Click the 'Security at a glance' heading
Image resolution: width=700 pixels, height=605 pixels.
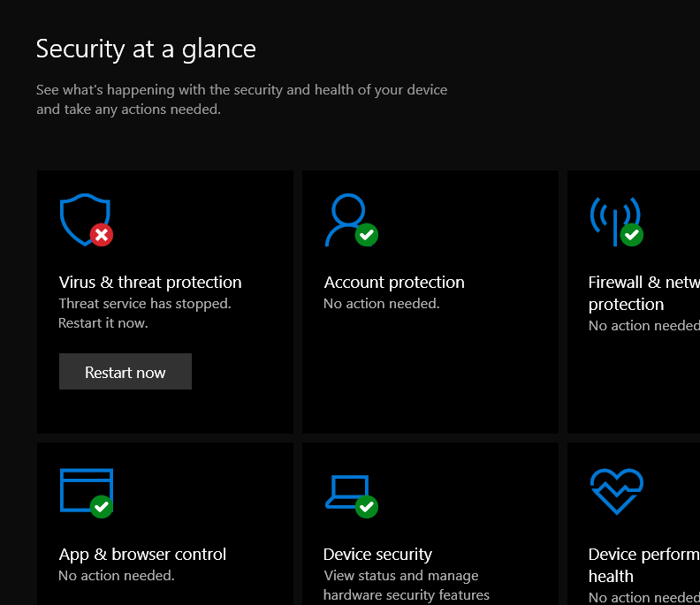pyautogui.click(x=146, y=49)
